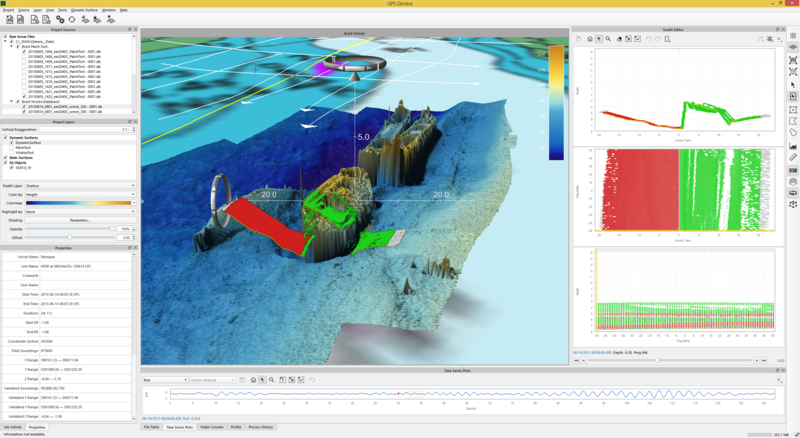The width and height of the screenshot is (800, 438).
Task: Open the Dynamic Surface menu
Action: click(84, 9)
